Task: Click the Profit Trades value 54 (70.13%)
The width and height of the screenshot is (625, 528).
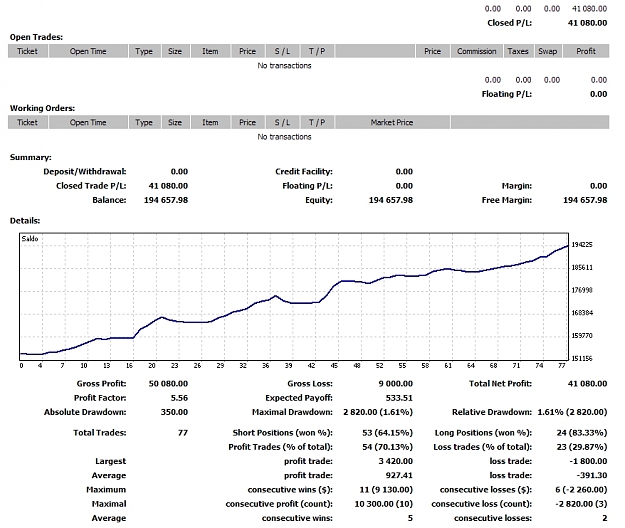Action: tap(387, 447)
